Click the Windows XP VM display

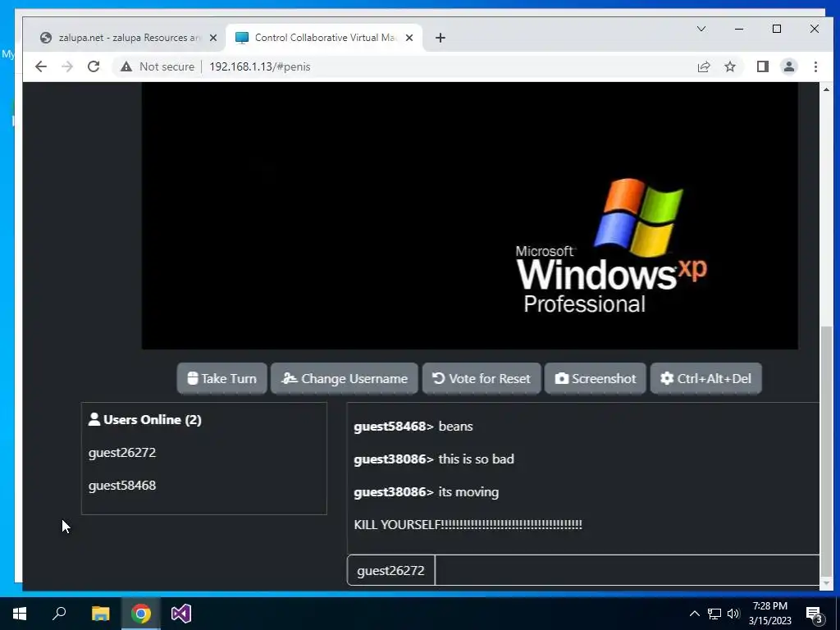pos(470,216)
